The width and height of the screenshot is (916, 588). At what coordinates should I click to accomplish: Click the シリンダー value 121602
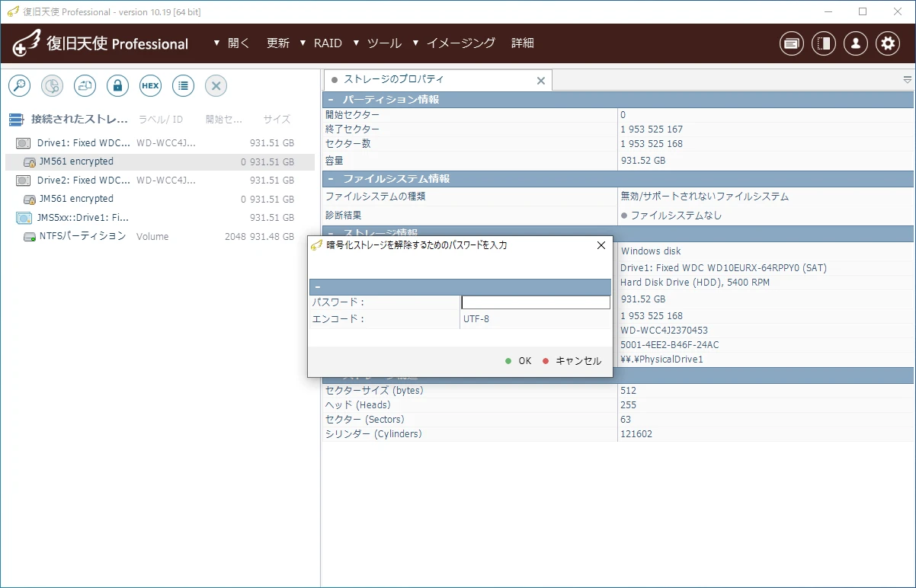point(636,434)
